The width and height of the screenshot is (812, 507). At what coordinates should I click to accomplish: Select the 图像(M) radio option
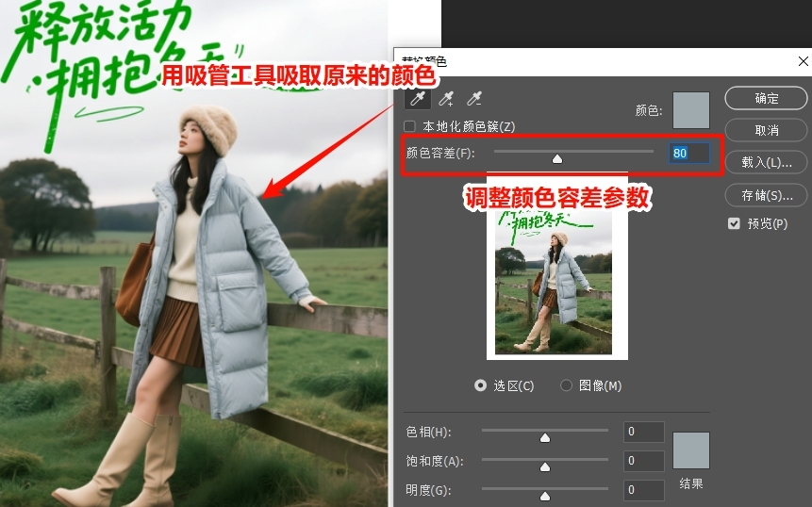point(566,385)
